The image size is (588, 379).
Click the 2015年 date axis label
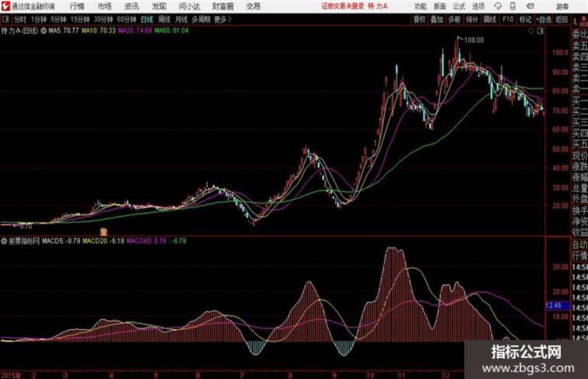(11, 375)
